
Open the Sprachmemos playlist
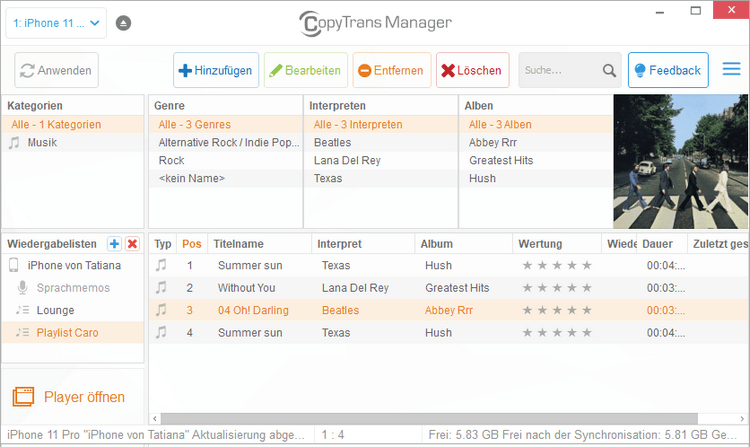73,288
